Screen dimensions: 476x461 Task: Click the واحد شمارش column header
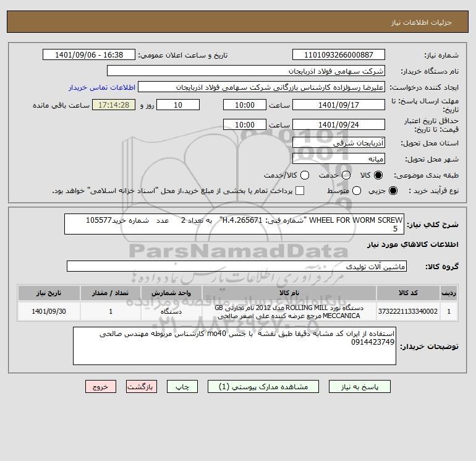[171, 293]
